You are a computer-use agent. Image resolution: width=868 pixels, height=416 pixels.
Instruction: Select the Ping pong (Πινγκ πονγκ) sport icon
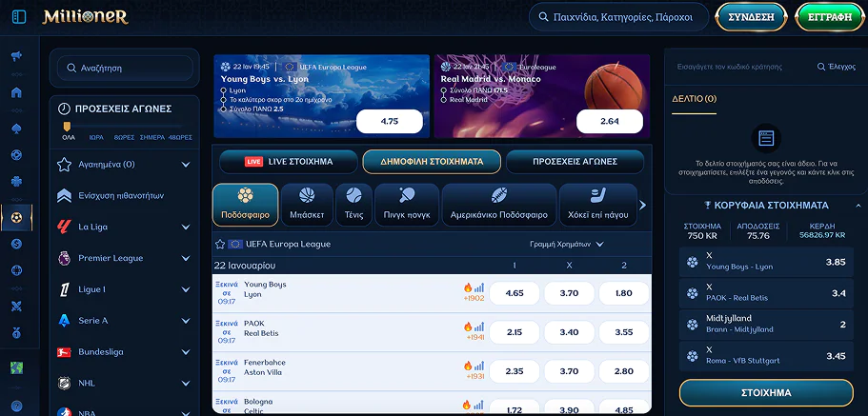pos(407,204)
